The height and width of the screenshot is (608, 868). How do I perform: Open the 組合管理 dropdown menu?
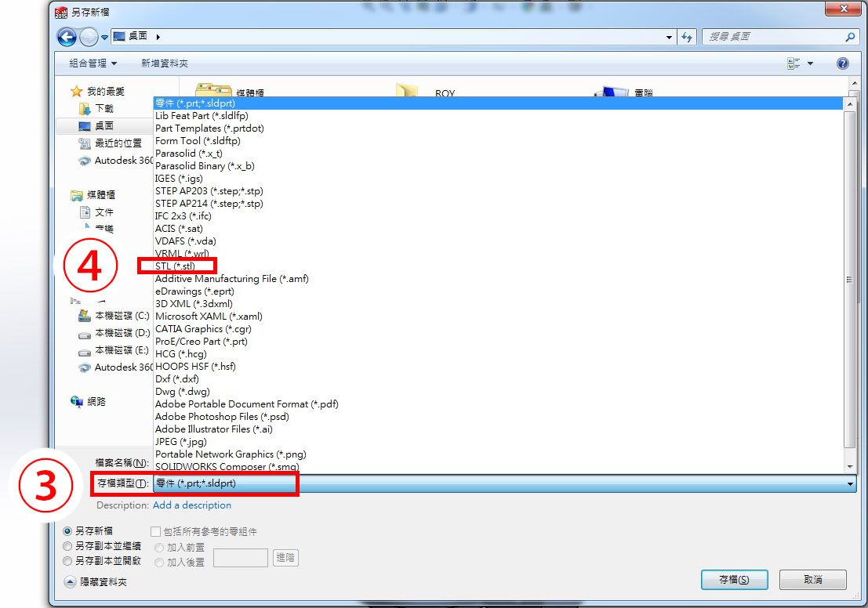(93, 63)
